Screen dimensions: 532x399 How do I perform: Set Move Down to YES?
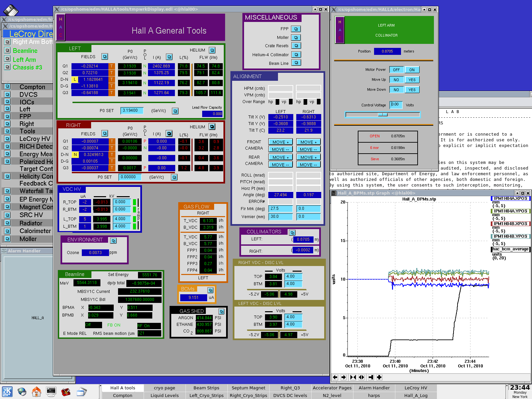pyautogui.click(x=412, y=90)
